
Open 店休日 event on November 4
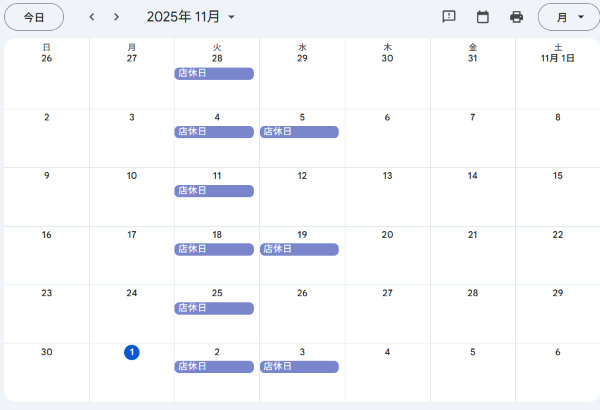coord(214,132)
